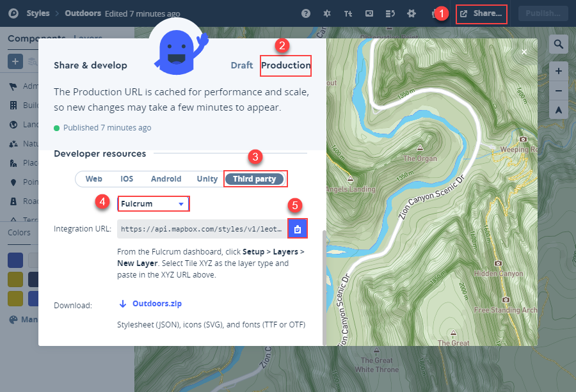Copy the Integration URL via clipboard icon

tap(298, 228)
